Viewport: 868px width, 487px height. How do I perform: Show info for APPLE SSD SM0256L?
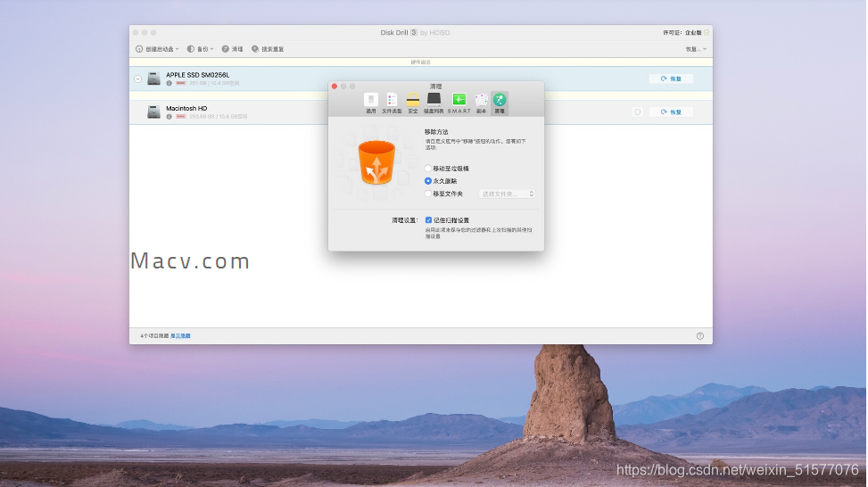(169, 84)
